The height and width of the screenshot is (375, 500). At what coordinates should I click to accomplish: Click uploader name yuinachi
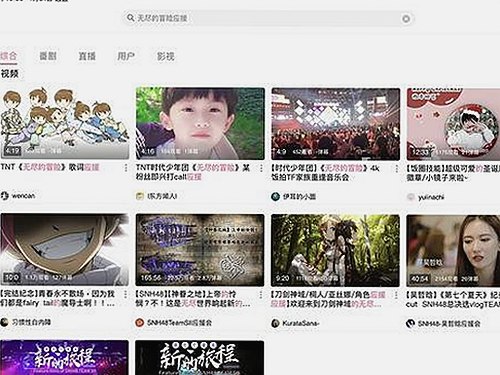point(431,197)
